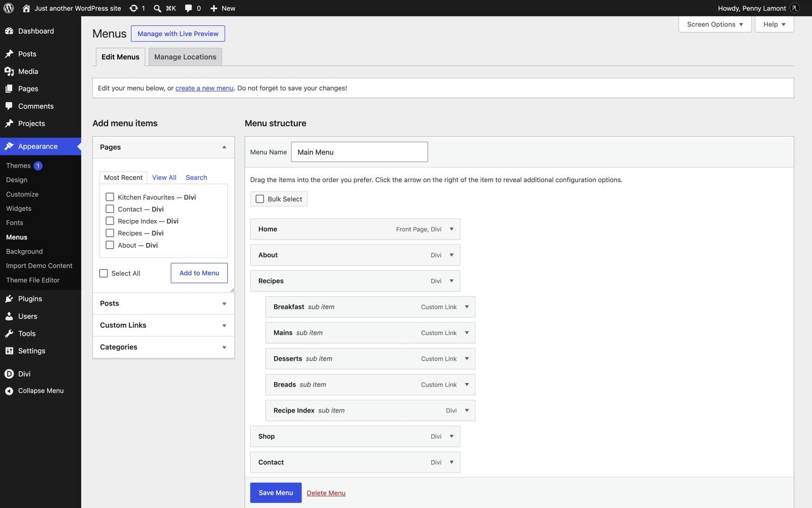Expand the Categories panel arrow

pyautogui.click(x=224, y=347)
